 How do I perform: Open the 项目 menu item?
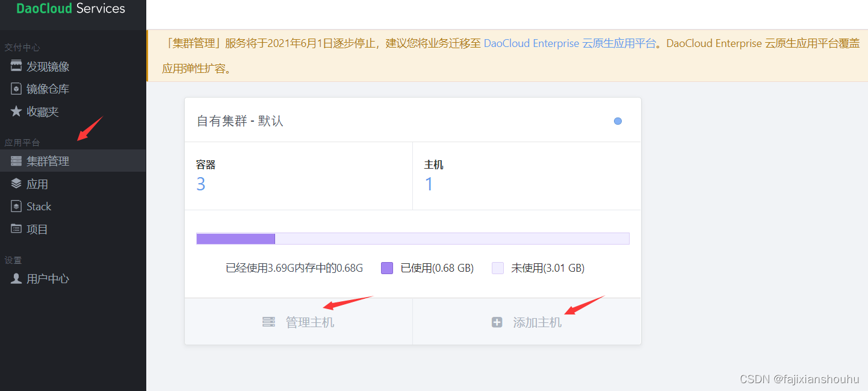pos(73,229)
